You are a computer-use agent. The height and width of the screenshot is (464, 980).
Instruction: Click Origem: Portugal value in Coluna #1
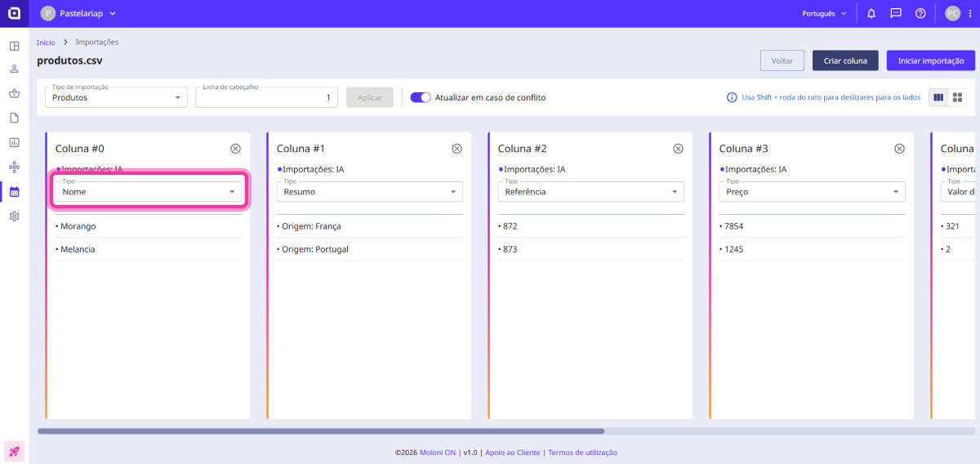coord(315,249)
